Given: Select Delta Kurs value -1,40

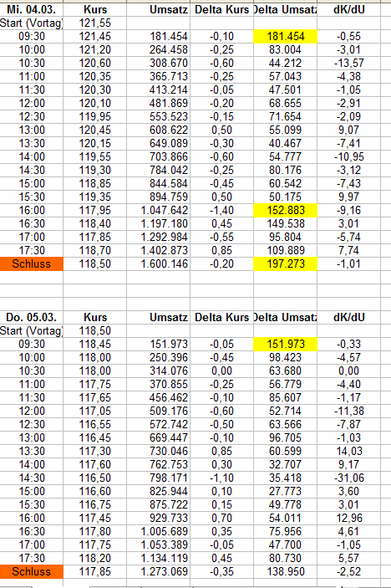Looking at the screenshot, I should pos(221,211).
